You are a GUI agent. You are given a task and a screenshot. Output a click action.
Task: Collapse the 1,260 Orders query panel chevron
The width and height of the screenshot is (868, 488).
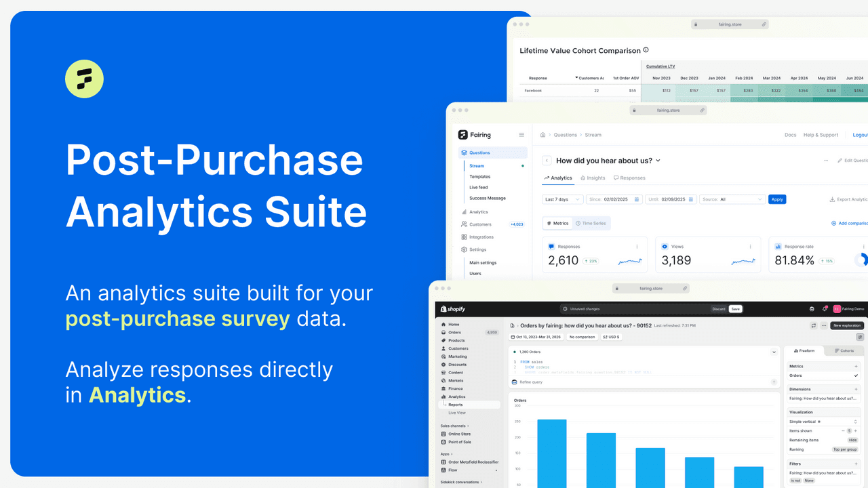pos(774,352)
